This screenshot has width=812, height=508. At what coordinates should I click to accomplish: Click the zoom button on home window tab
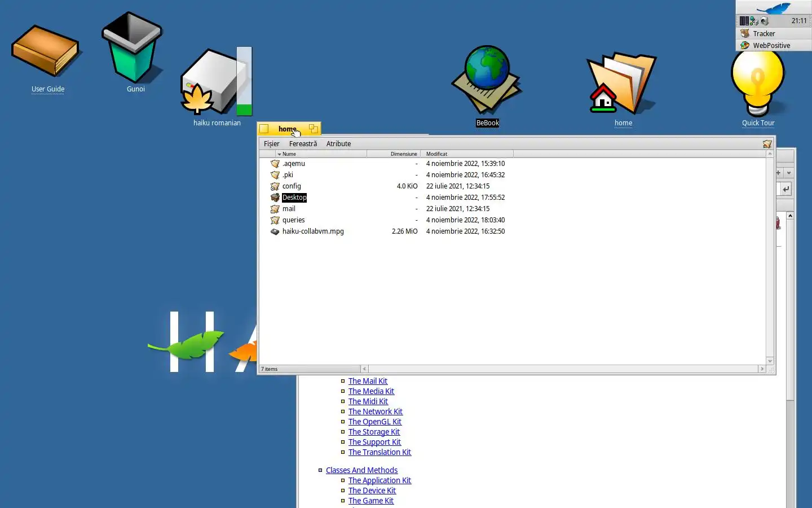[314, 129]
